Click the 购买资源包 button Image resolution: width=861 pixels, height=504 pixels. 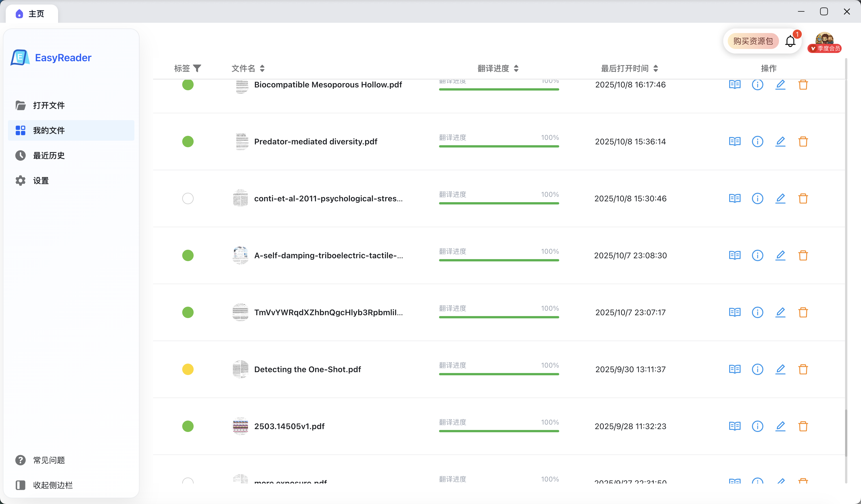pyautogui.click(x=753, y=41)
